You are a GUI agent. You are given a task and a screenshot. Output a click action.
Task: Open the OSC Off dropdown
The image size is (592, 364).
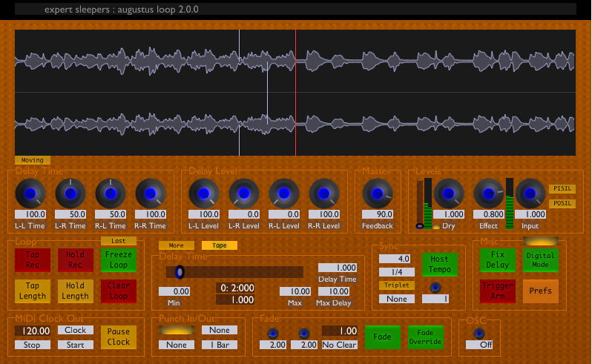pos(479,345)
